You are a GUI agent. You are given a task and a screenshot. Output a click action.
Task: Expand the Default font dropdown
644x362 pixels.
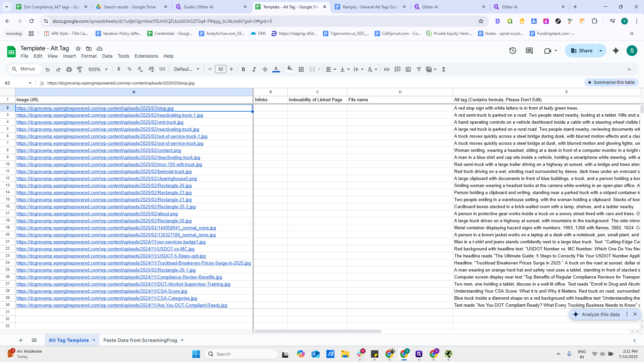[186, 69]
